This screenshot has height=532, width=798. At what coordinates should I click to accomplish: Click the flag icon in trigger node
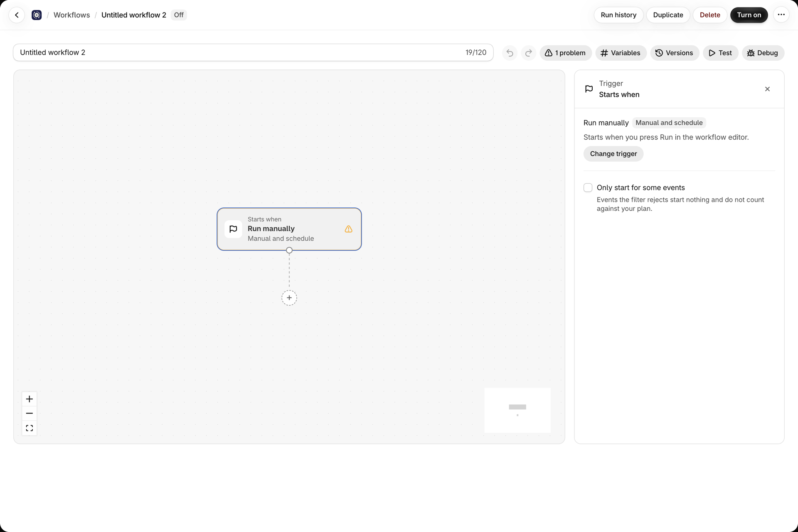(x=233, y=229)
